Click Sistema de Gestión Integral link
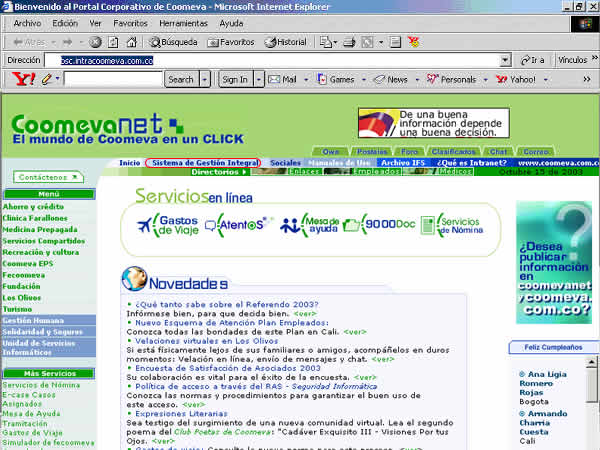 click(x=205, y=162)
